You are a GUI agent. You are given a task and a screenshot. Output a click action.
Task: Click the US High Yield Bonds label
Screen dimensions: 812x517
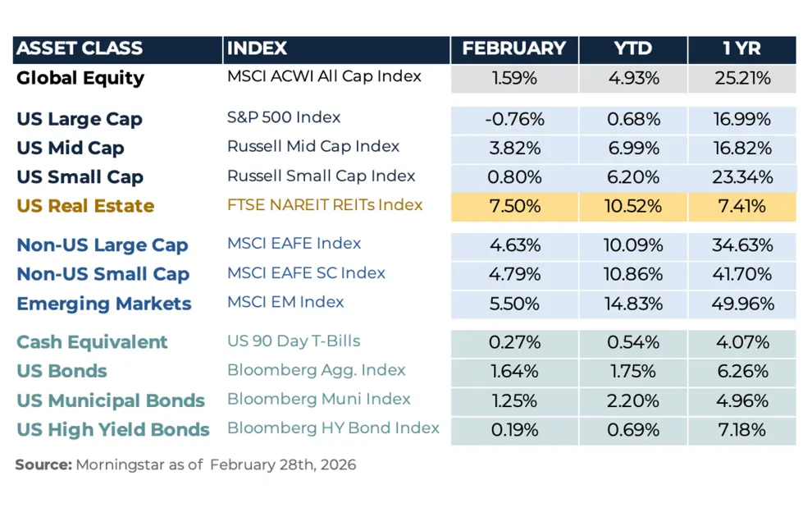[113, 429]
